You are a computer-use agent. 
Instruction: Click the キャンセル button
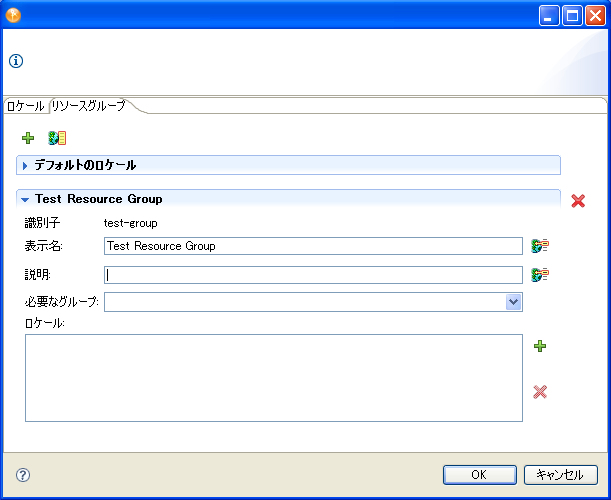560,475
